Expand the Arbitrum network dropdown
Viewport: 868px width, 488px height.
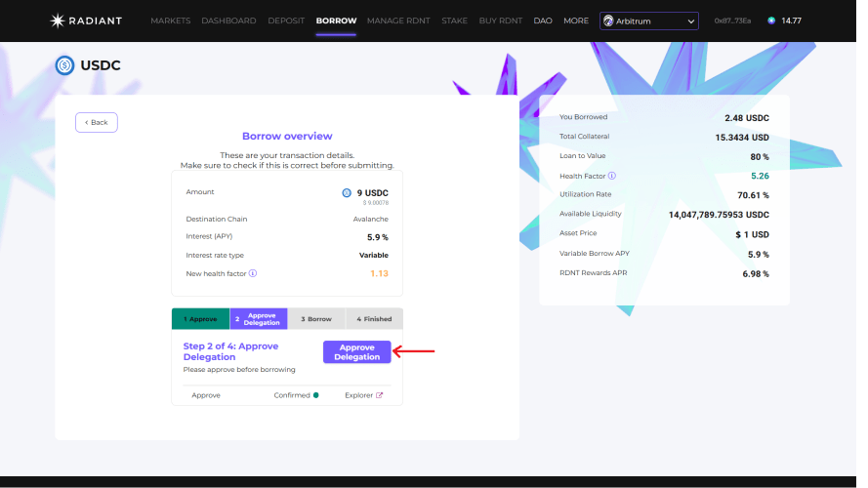click(648, 21)
